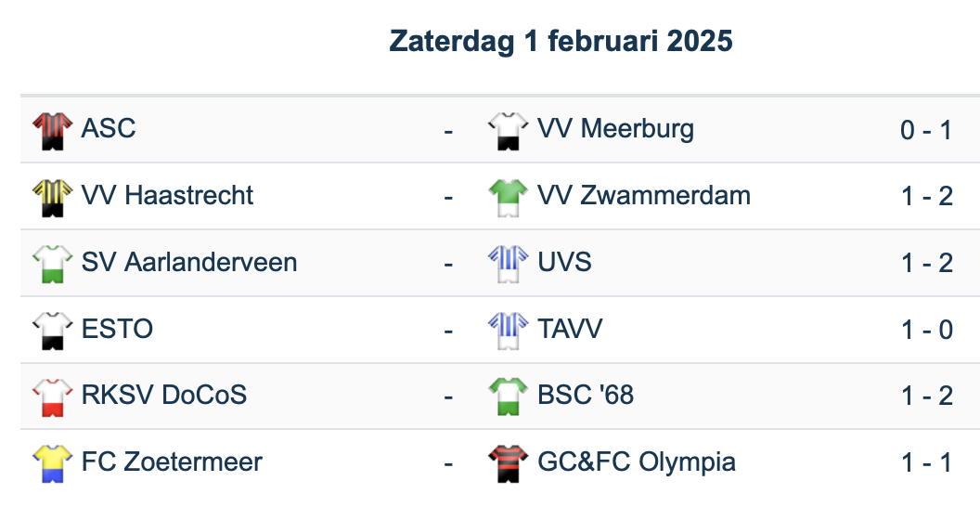980x520 pixels.
Task: Open the GC&FC Olympia team page
Action: click(637, 461)
